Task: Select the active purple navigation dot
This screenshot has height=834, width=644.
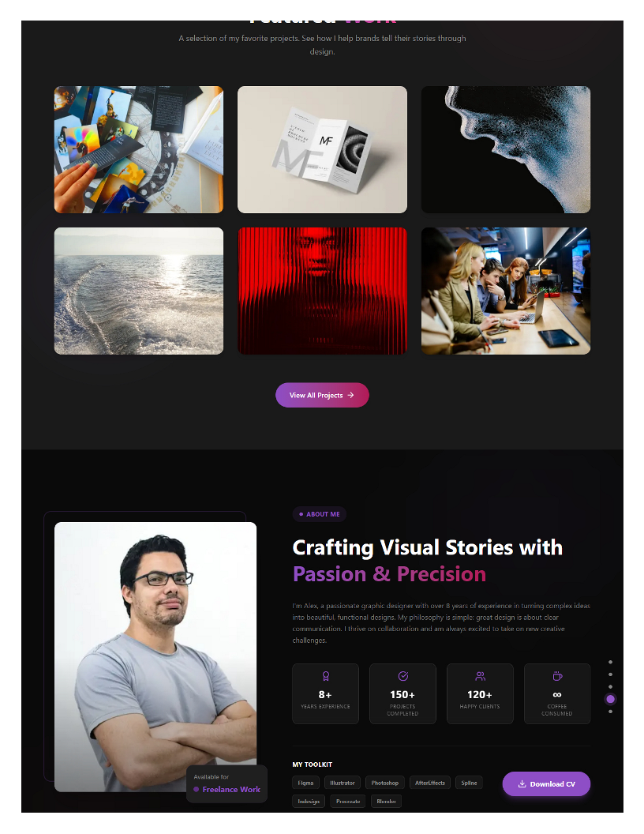Action: (611, 699)
